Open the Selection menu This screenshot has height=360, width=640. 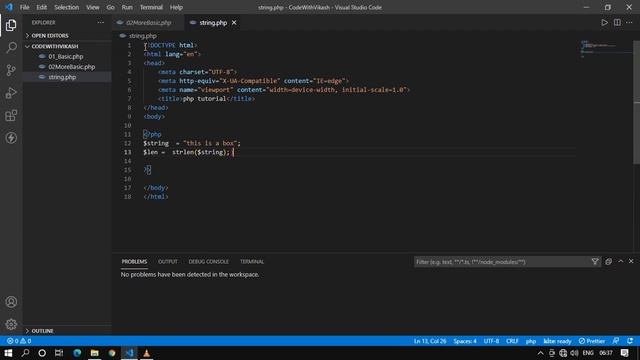(x=67, y=7)
